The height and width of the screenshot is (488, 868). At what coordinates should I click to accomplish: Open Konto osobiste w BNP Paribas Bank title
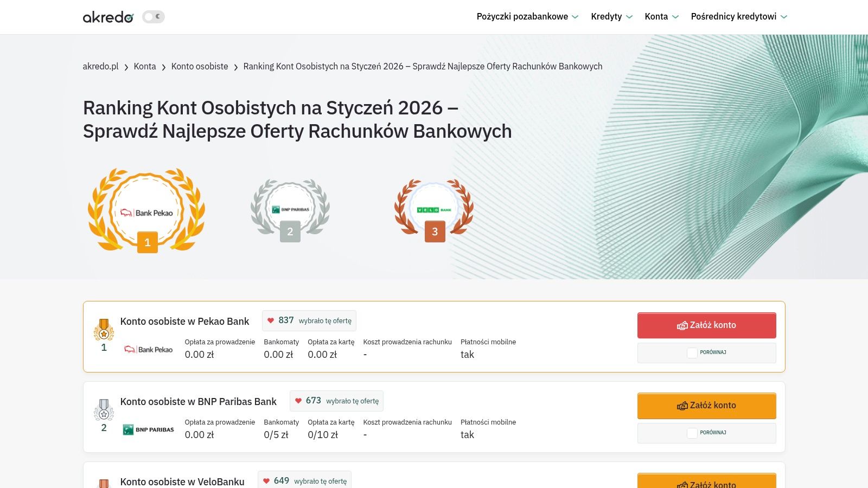click(198, 402)
